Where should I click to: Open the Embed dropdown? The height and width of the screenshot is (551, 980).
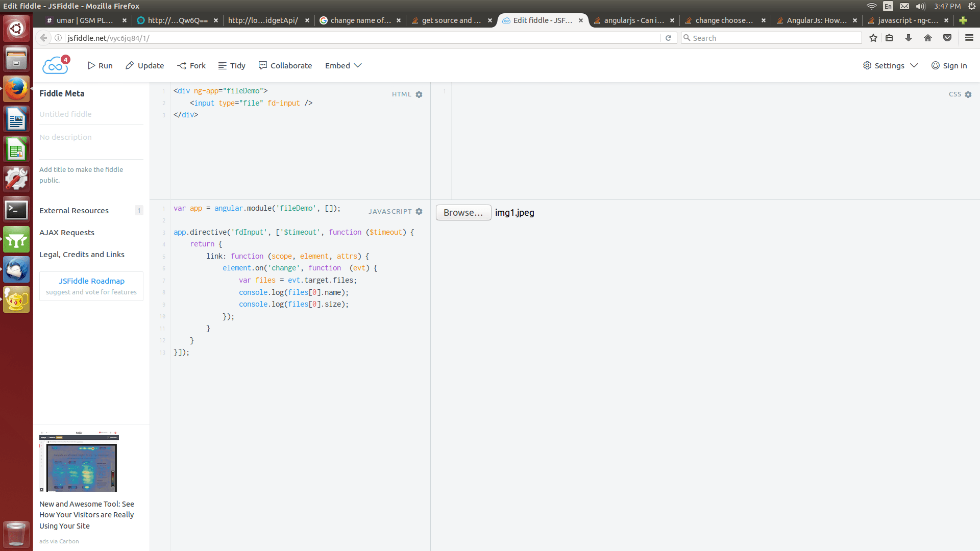[342, 65]
